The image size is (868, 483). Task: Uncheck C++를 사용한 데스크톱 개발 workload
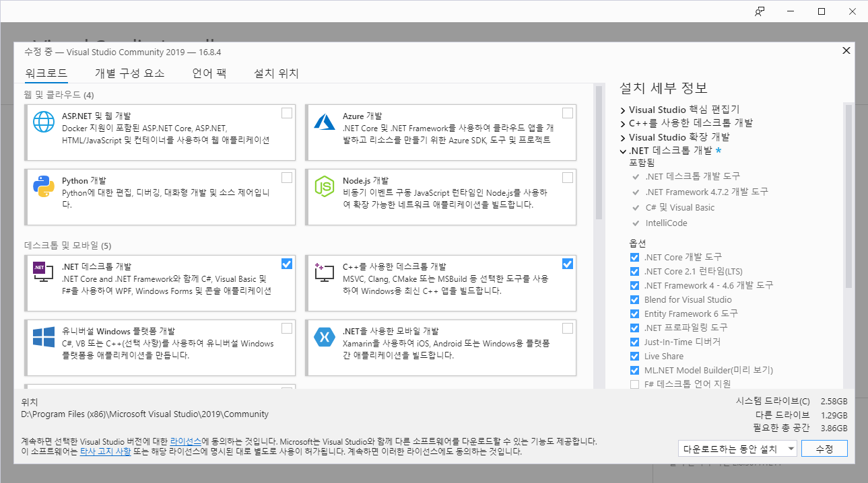tap(568, 264)
